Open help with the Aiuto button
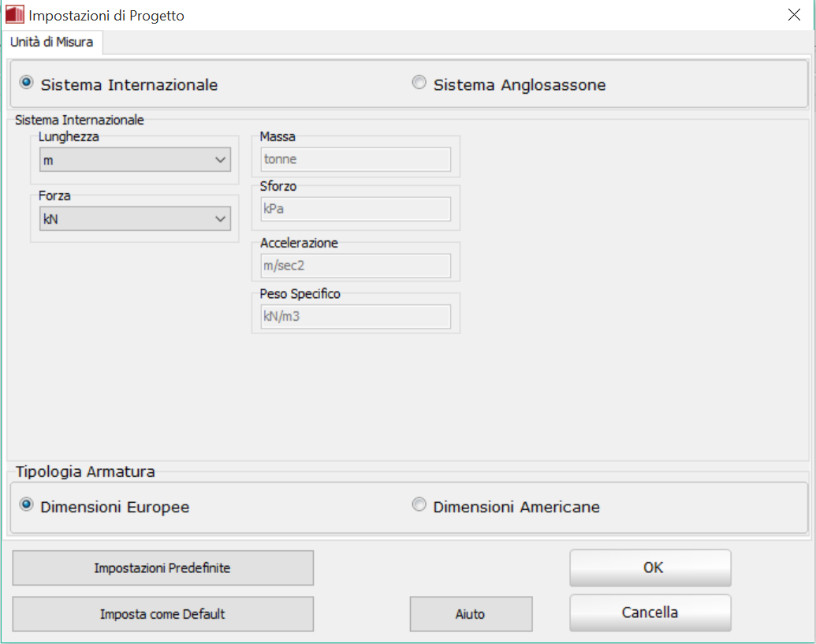This screenshot has width=816, height=644. point(471,614)
